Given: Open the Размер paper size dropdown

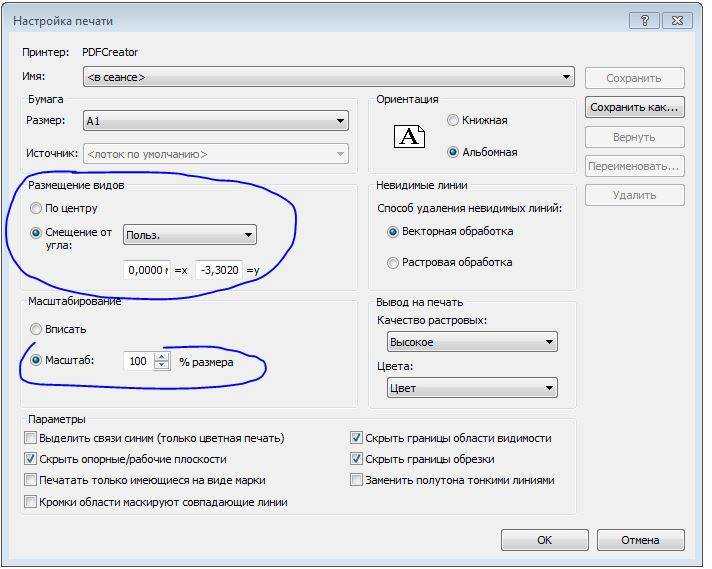Looking at the screenshot, I should click(216, 121).
